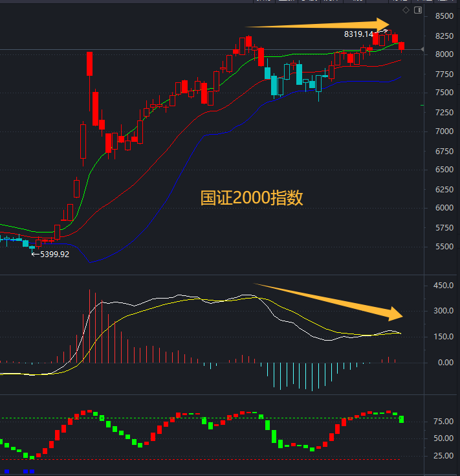Click the tallest red candlestick near 8000
The image size is (460, 476).
point(89,63)
